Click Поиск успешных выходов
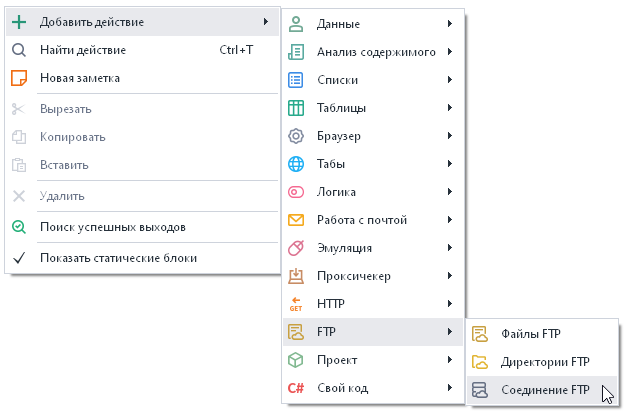 coord(112,227)
